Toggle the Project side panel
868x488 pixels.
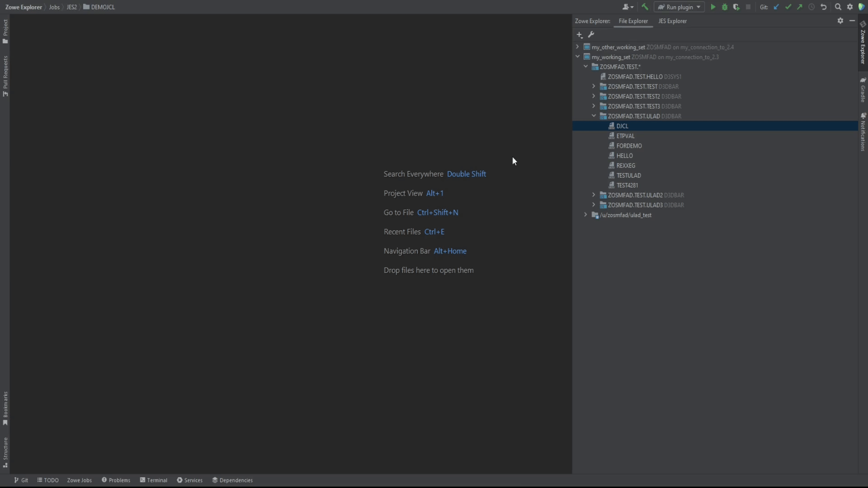tap(5, 32)
